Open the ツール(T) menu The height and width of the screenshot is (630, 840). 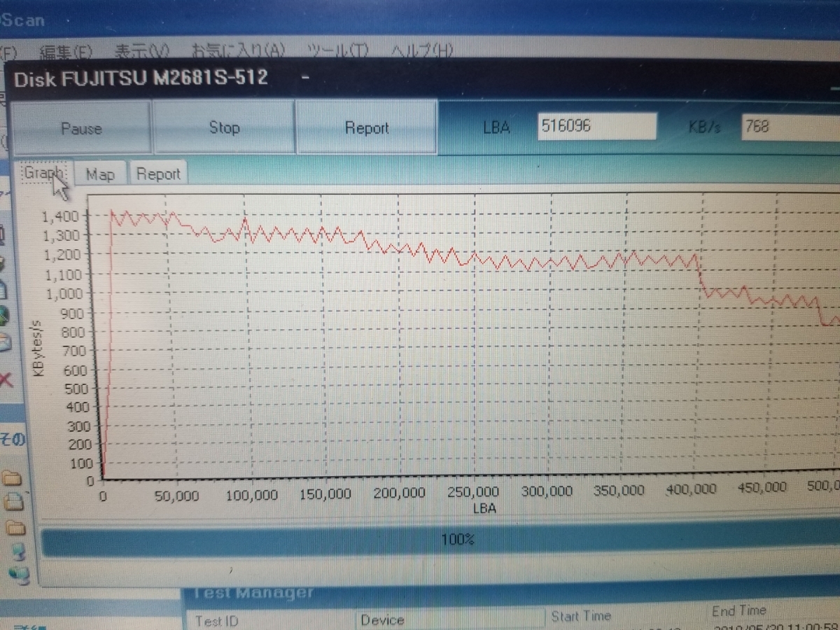click(338, 51)
